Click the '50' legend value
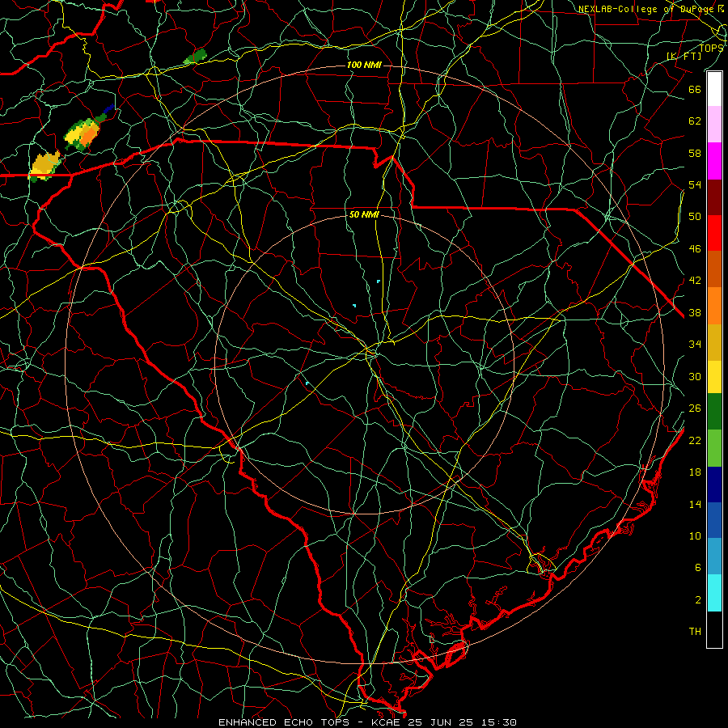The height and width of the screenshot is (728, 728). [695, 217]
